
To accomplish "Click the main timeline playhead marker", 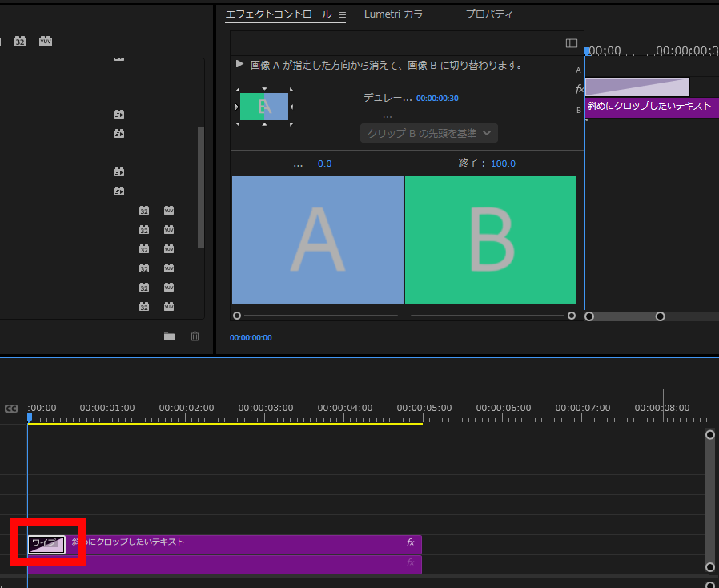I will (x=30, y=418).
